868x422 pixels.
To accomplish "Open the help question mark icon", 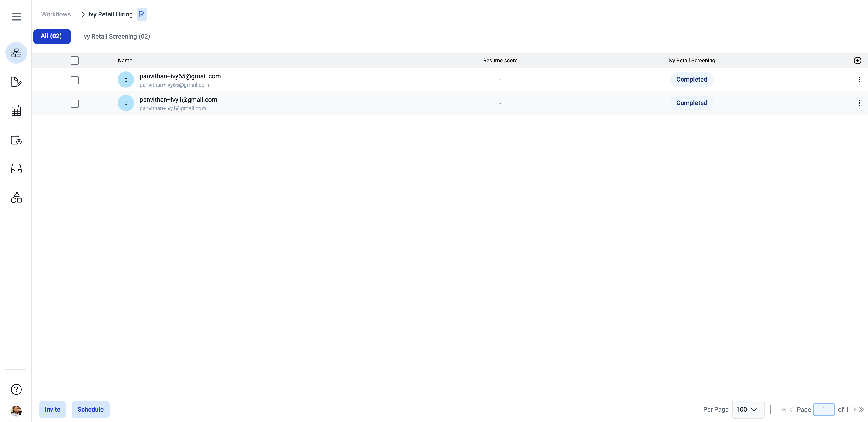I will 16,389.
